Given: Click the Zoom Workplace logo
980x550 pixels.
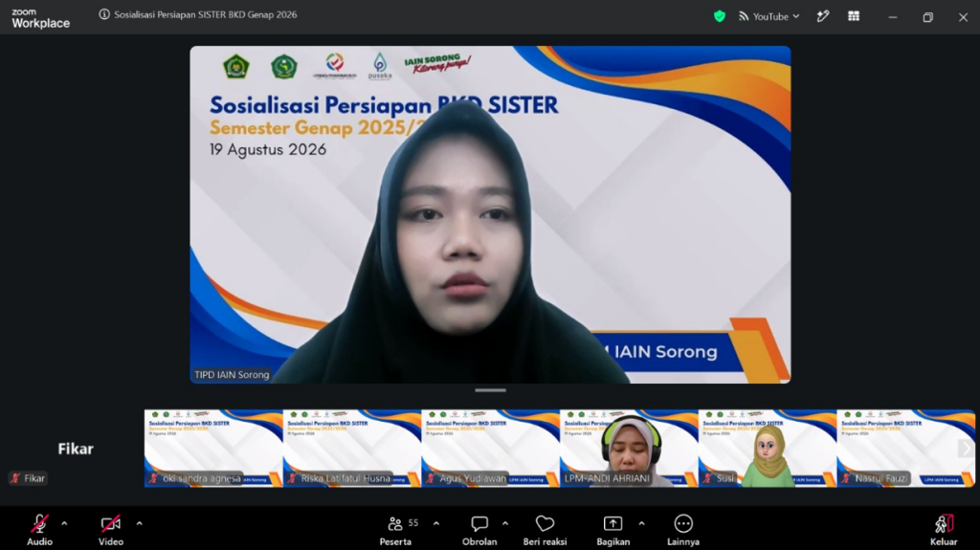Looking at the screenshot, I should [40, 18].
